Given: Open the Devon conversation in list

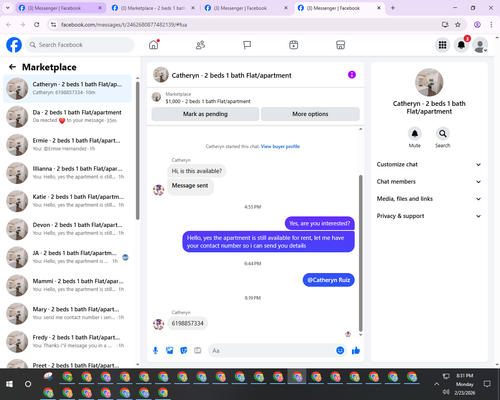Looking at the screenshot, I should [67, 229].
